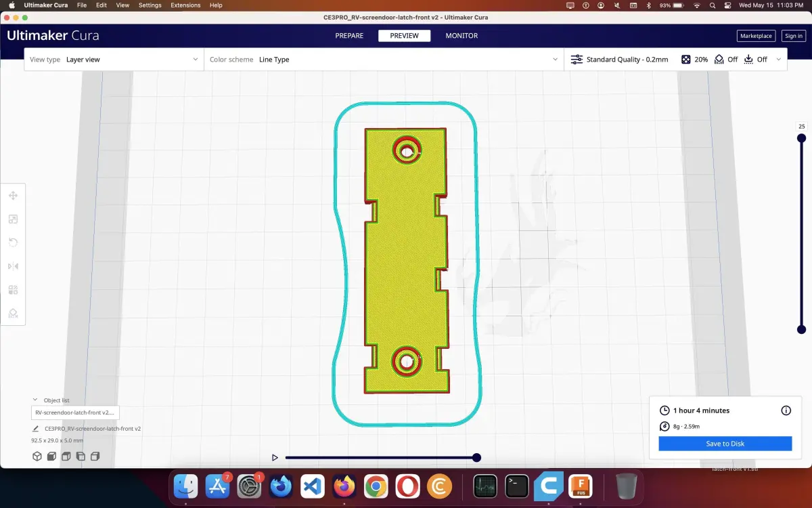
Task: Open the Settings menu
Action: (150, 5)
